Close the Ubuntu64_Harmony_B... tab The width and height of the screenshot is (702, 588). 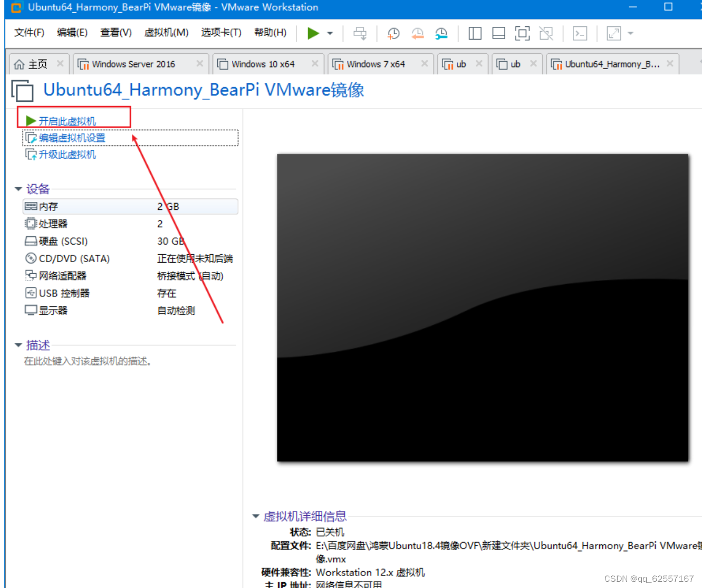[x=670, y=63]
